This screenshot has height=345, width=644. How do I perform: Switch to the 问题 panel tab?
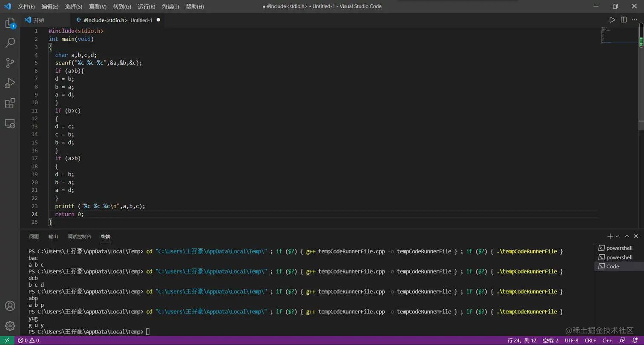coord(34,237)
